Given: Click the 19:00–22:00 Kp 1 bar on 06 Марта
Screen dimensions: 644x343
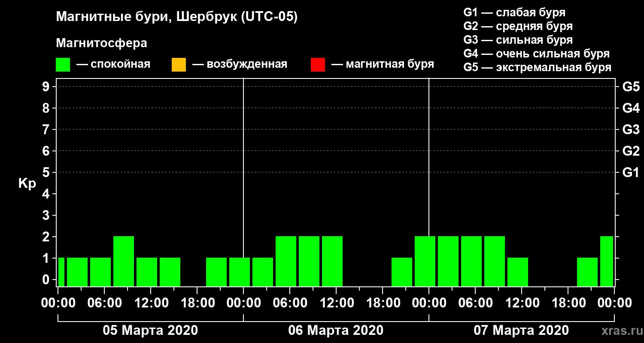Looking at the screenshot, I should 402,272.
